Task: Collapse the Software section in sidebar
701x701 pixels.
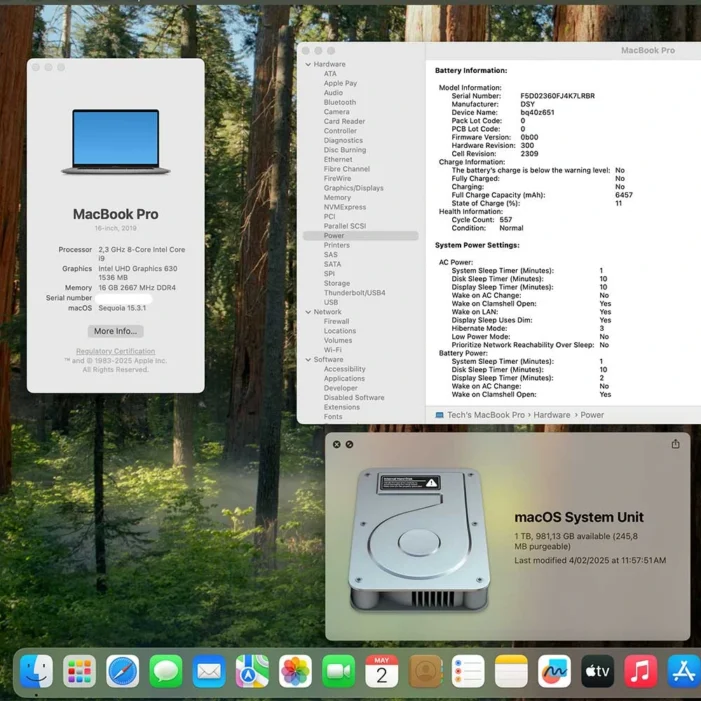Action: point(308,359)
